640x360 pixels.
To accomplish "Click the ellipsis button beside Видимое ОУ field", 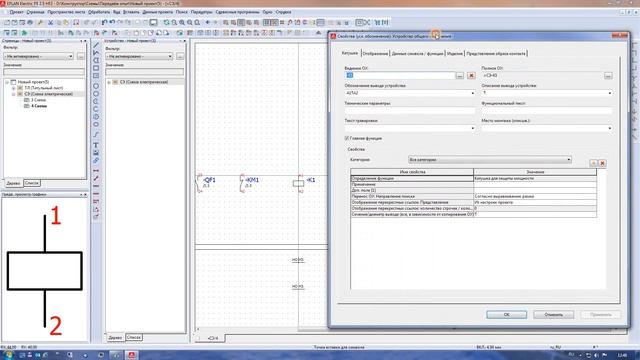I will pyautogui.click(x=460, y=76).
